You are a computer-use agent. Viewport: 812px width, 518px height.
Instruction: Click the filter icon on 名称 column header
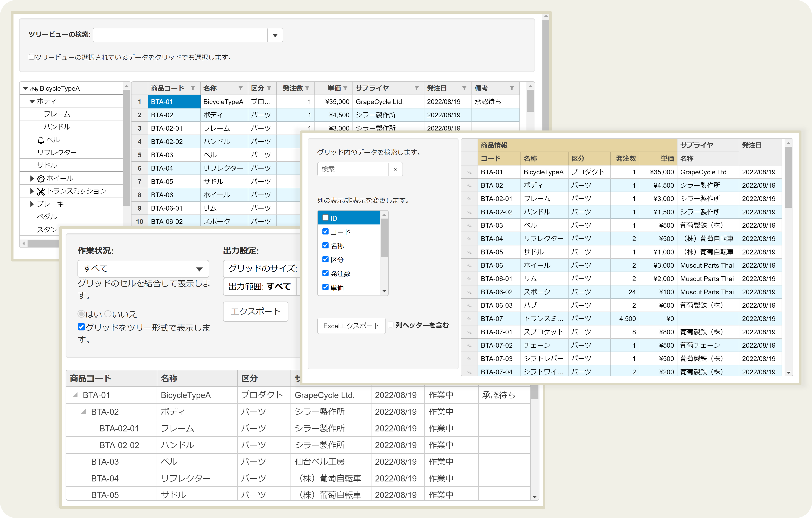pyautogui.click(x=240, y=88)
